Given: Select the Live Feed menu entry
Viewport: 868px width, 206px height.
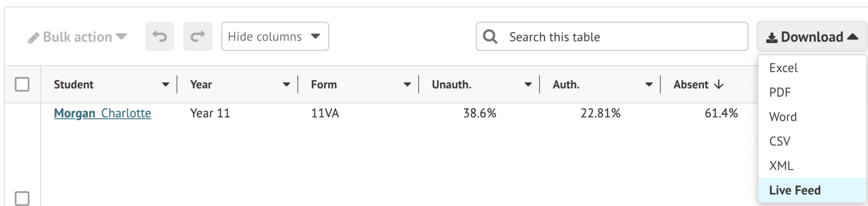Looking at the screenshot, I should [795, 190].
